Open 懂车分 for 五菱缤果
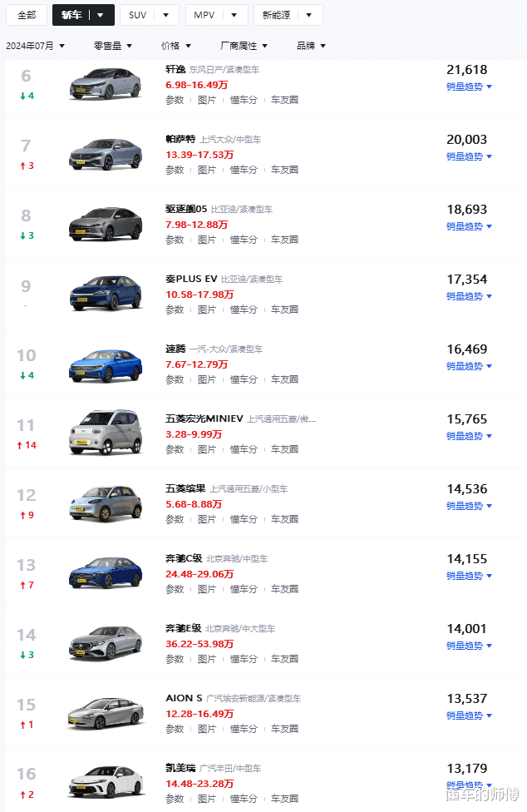 244,519
